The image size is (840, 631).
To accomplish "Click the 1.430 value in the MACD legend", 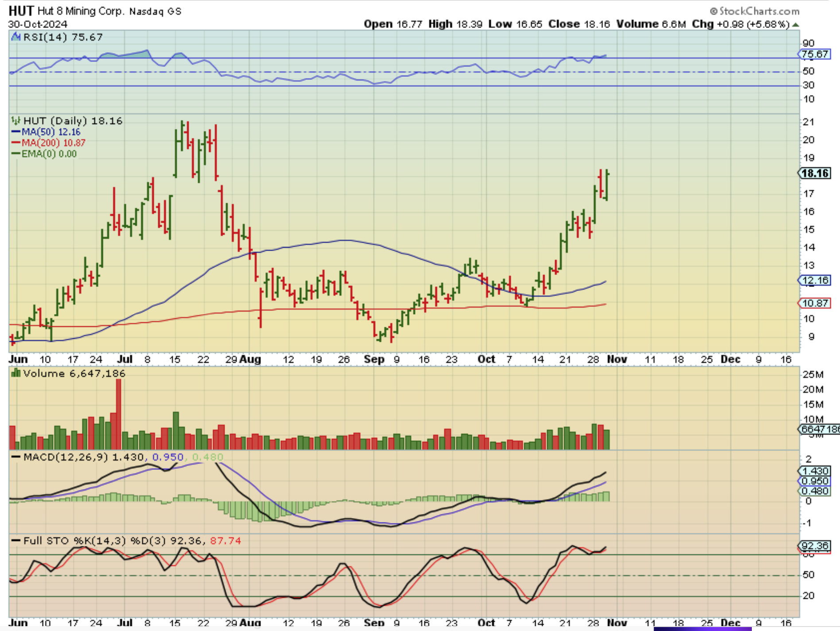I will click(x=128, y=457).
